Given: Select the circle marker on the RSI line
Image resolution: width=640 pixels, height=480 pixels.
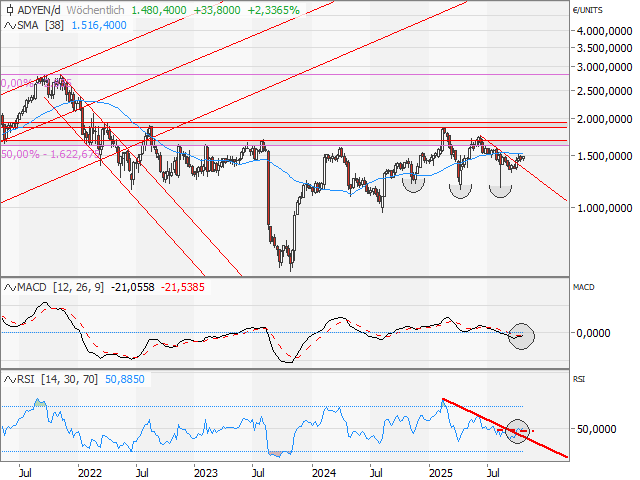Looking at the screenshot, I should [518, 431].
